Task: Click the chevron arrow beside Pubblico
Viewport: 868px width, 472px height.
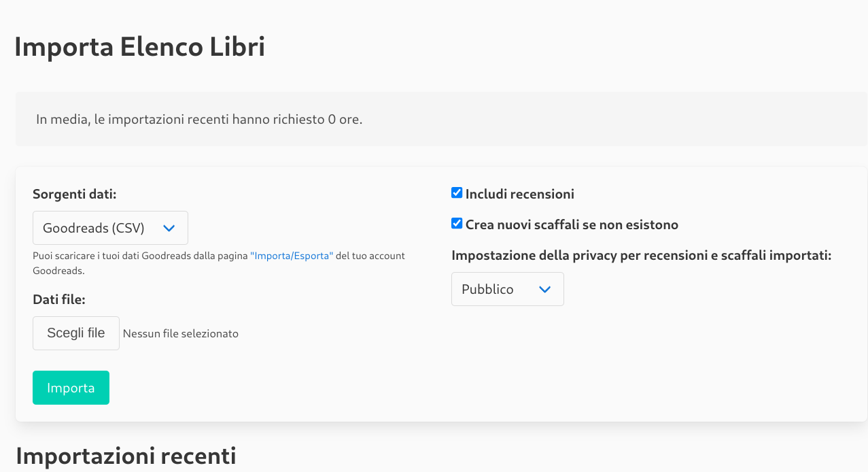Action: coord(544,289)
